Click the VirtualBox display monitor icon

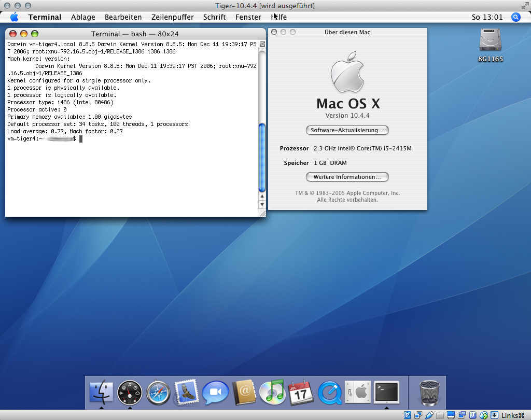pyautogui.click(x=451, y=415)
